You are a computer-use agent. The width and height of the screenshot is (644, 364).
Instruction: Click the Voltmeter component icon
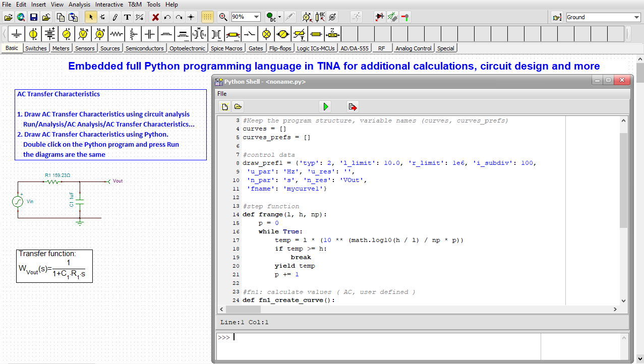coord(83,34)
